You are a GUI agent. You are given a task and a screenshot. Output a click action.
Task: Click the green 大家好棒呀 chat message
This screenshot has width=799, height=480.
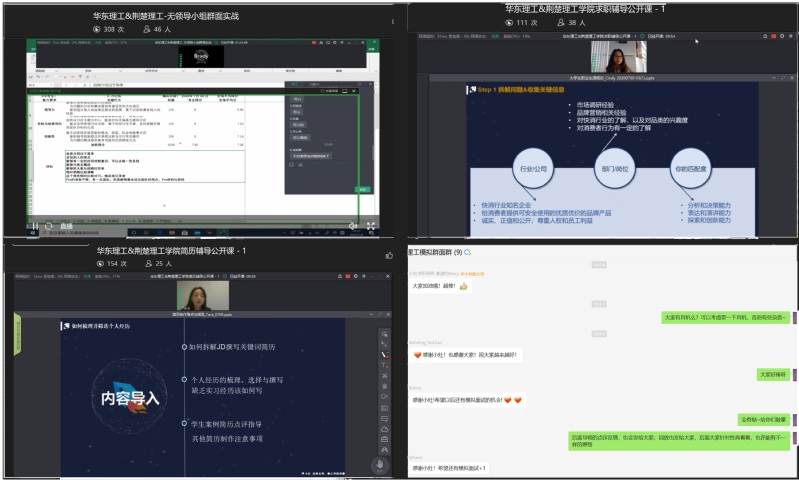(x=772, y=374)
